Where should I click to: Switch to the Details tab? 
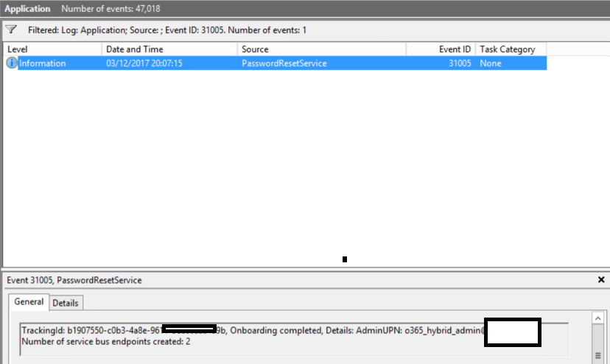(x=66, y=303)
